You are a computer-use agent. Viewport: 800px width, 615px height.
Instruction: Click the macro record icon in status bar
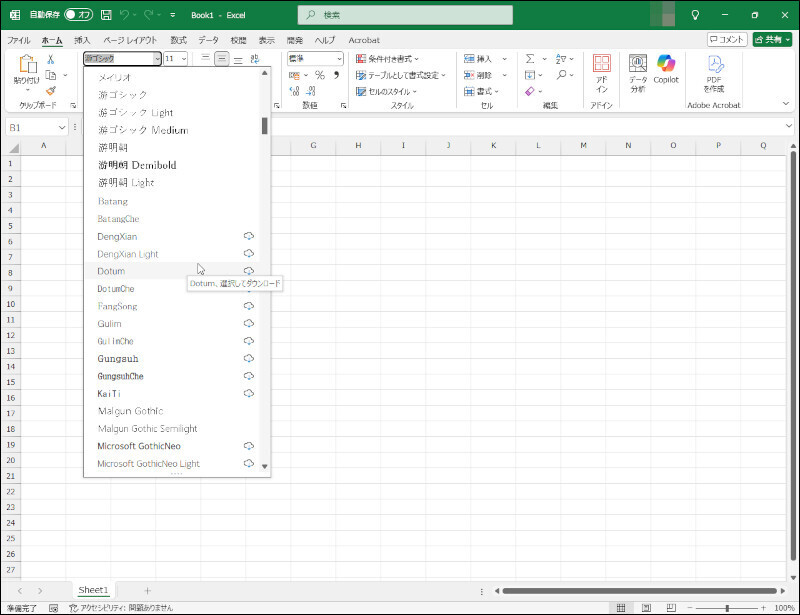coord(53,608)
